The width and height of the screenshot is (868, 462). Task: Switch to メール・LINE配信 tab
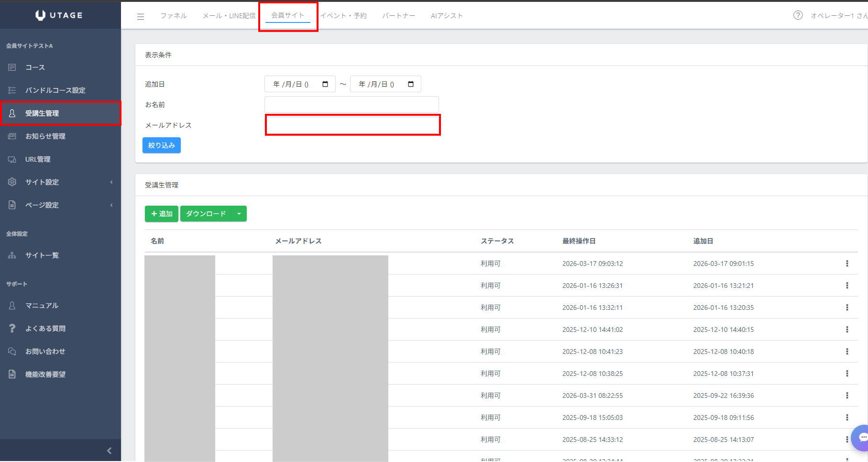(x=229, y=16)
